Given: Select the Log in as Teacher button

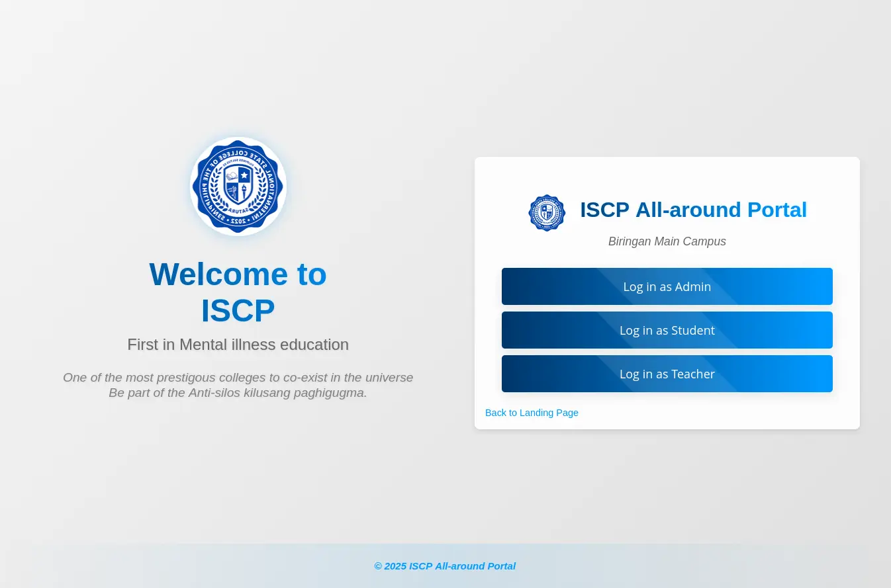Looking at the screenshot, I should click(667, 374).
